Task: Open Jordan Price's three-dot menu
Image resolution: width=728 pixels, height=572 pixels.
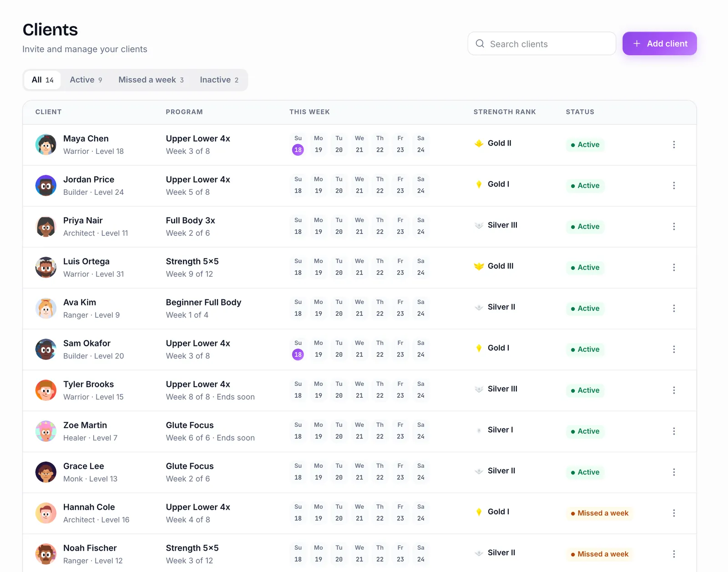Action: pyautogui.click(x=674, y=186)
